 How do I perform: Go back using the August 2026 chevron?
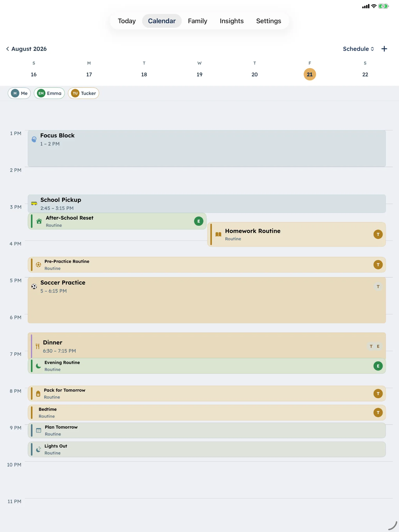click(x=8, y=49)
